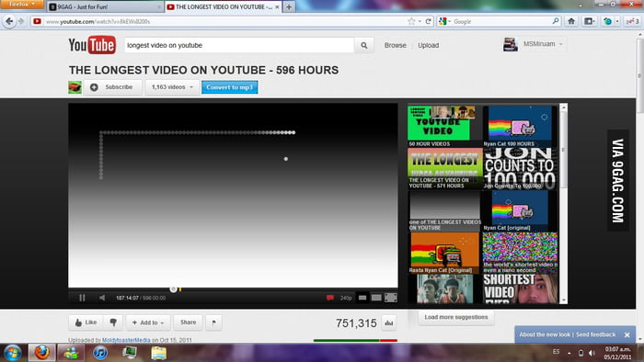Open a new tab with the plus button
The image size is (644, 362).
pos(289,7)
